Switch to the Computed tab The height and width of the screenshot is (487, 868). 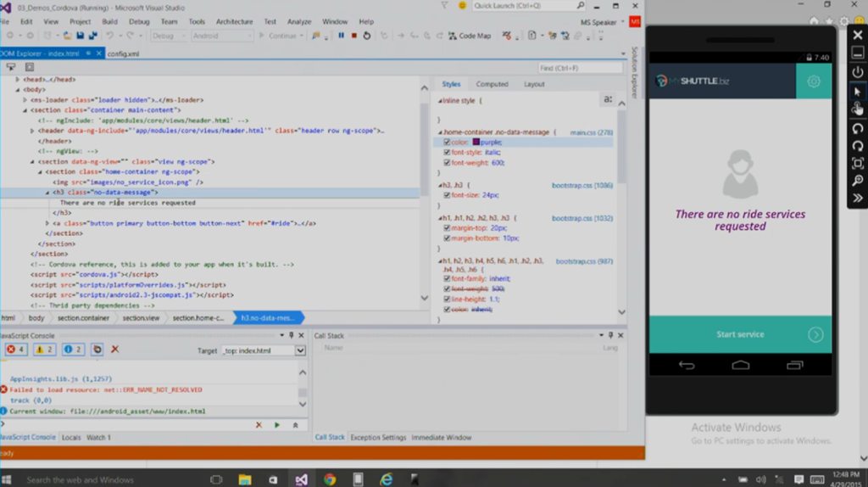click(x=492, y=84)
